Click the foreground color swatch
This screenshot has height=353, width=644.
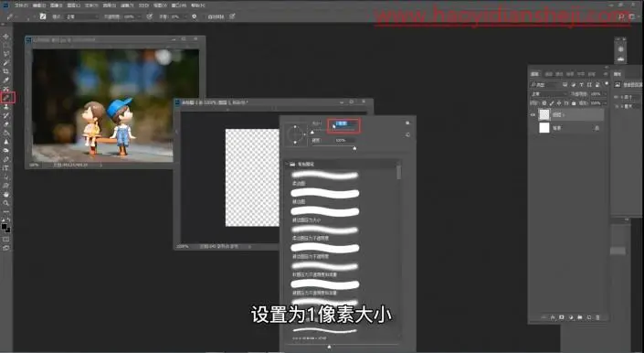coord(4,227)
